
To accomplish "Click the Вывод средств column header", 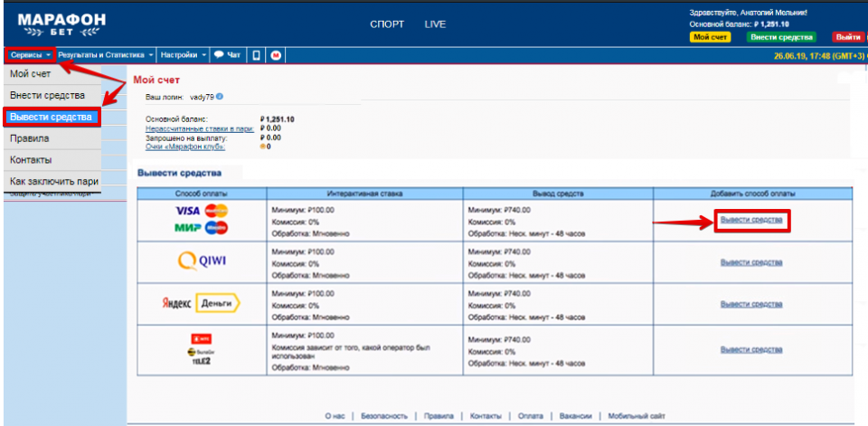I will 558,194.
